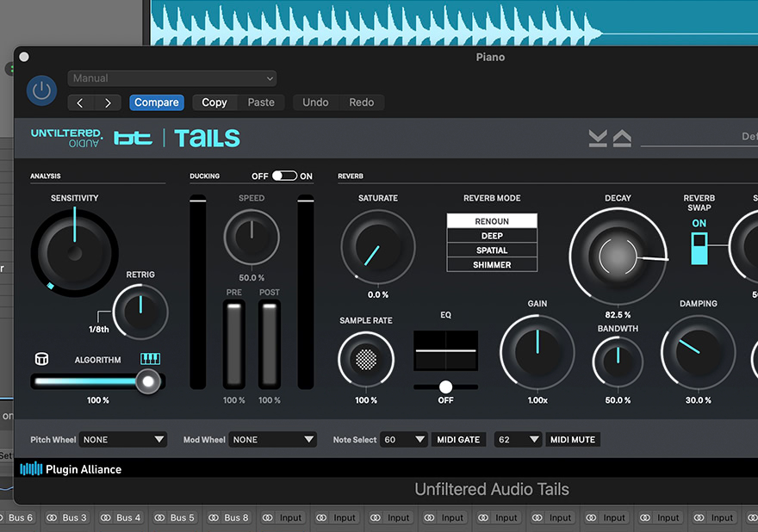The width and height of the screenshot is (758, 532).
Task: Click the PRE ducking level slider
Action: pos(234,344)
